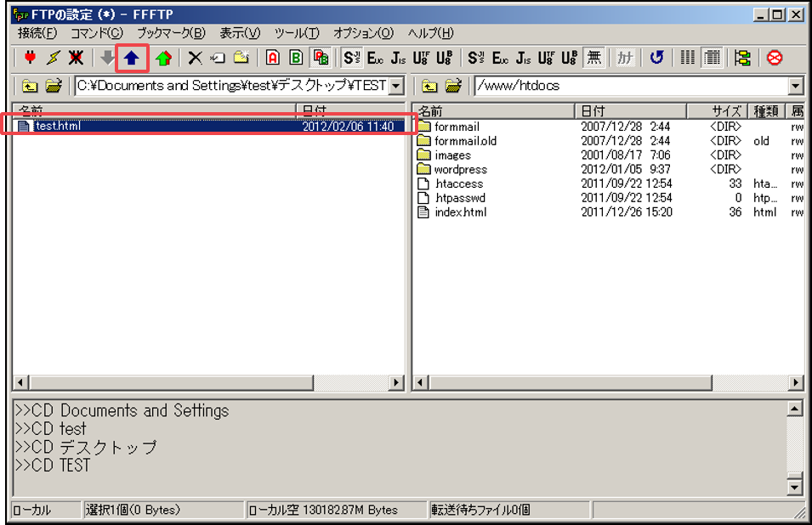Viewport: 812px width, 525px height.
Task: Toggle first Shift-JIS icon beside transfer modes
Action: (x=352, y=58)
